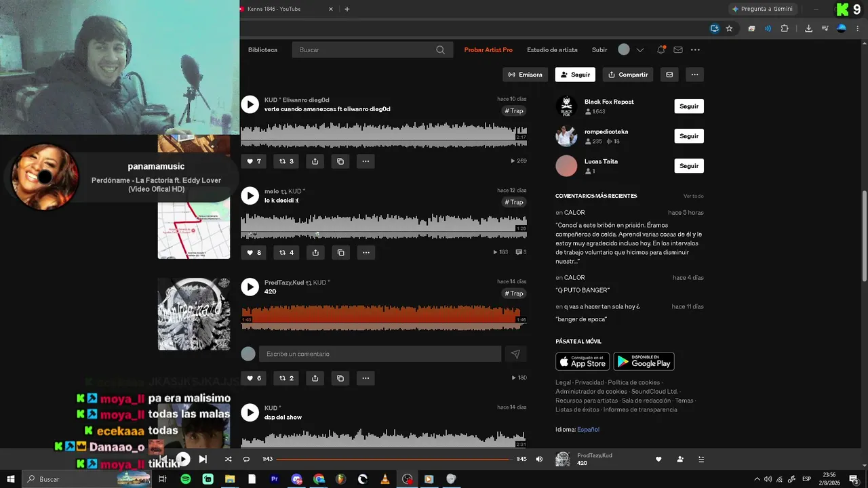This screenshot has height=488, width=868.
Task: Open more options for 'verte cuando amanezcas'
Action: (366, 161)
